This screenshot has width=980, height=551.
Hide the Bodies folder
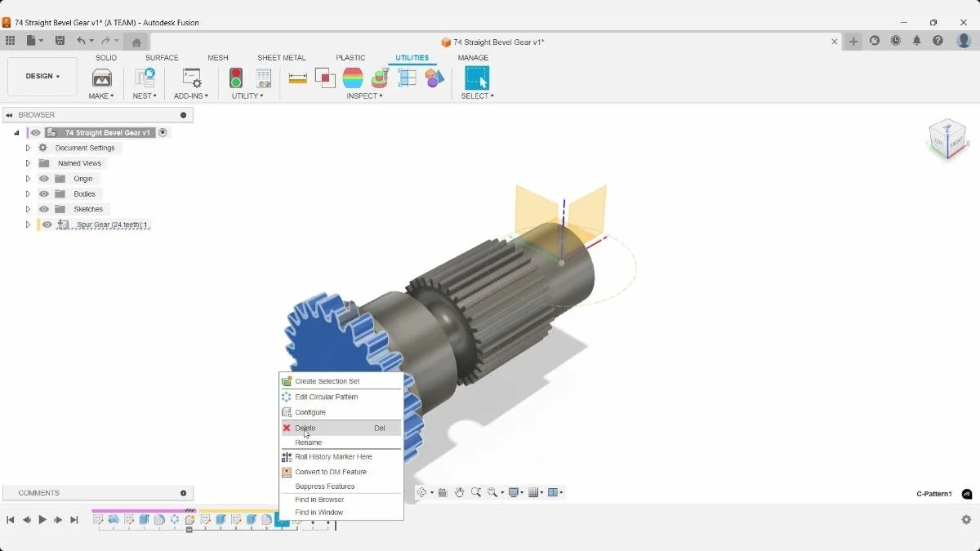[x=44, y=193]
